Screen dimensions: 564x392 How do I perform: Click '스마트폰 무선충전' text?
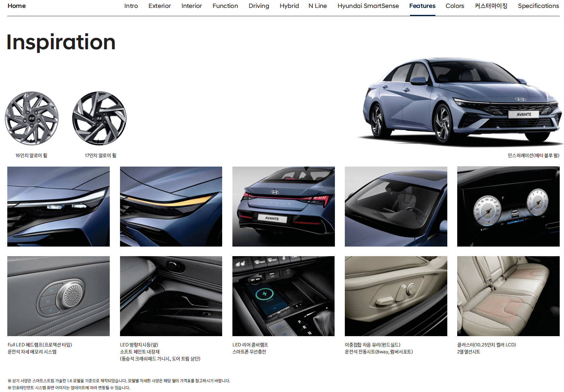click(x=249, y=352)
